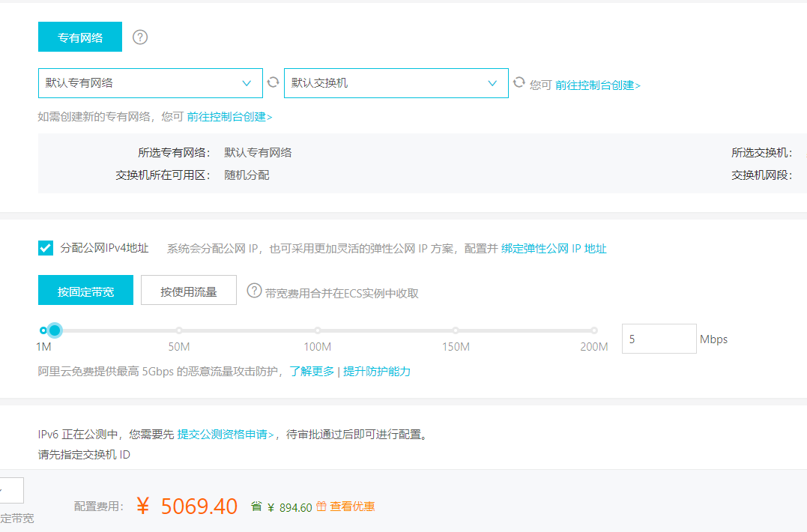Open 提升防护能力 link
Screen dimensions: 807x532
(377, 372)
